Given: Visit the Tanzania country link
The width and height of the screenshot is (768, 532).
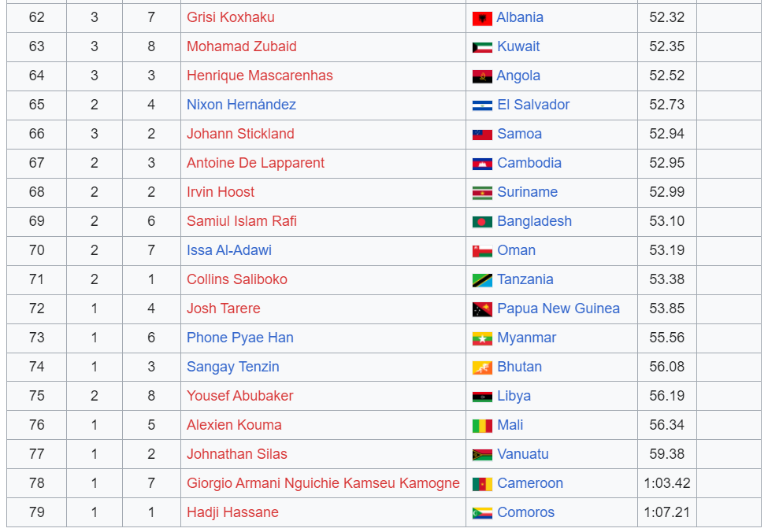Looking at the screenshot, I should point(525,279).
